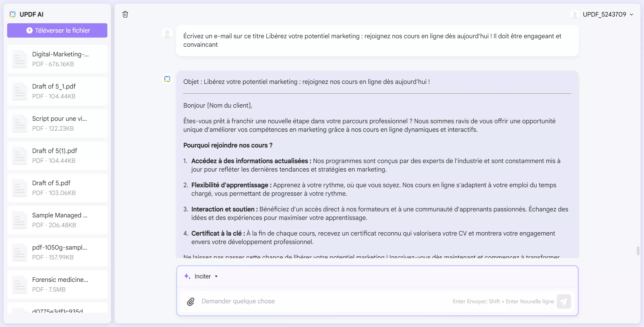Select the Forensic medicine PDF

tap(57, 284)
